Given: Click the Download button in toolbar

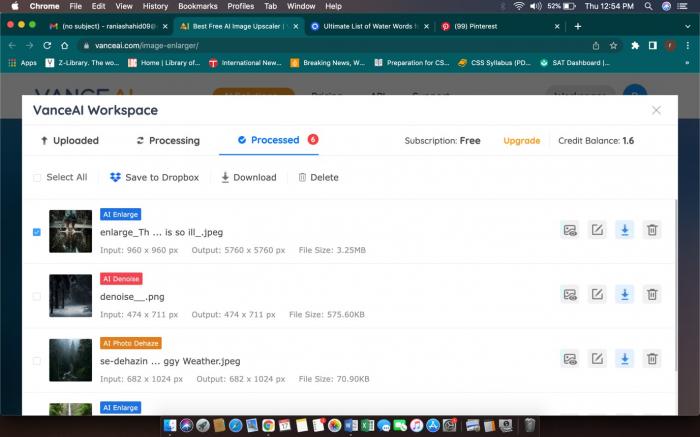Looking at the screenshot, I should tap(249, 178).
